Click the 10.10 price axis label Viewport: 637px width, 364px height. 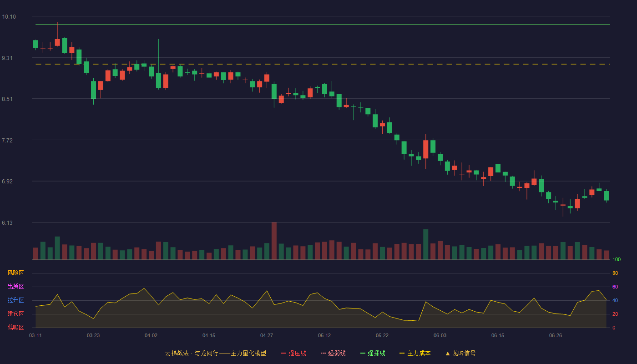click(x=9, y=17)
